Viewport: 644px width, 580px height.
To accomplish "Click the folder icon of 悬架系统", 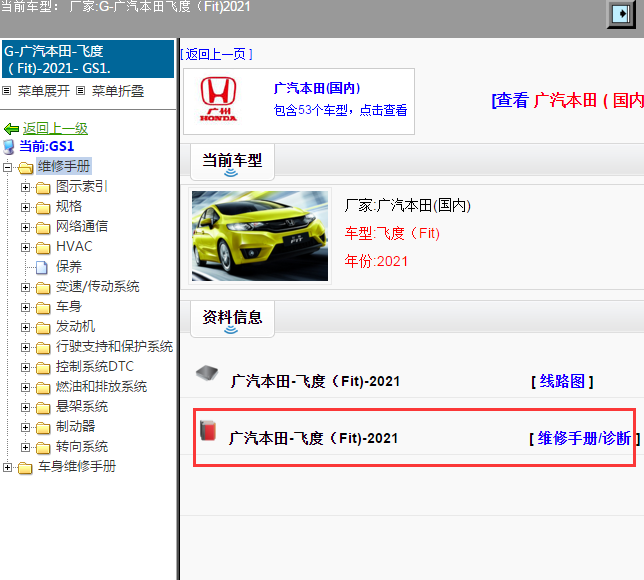I will tap(43, 408).
